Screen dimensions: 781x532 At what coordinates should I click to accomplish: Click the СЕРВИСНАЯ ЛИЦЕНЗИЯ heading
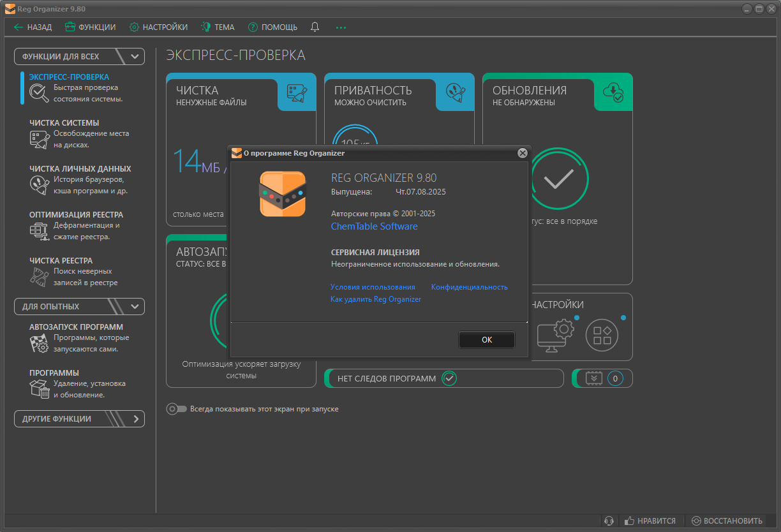click(x=375, y=253)
